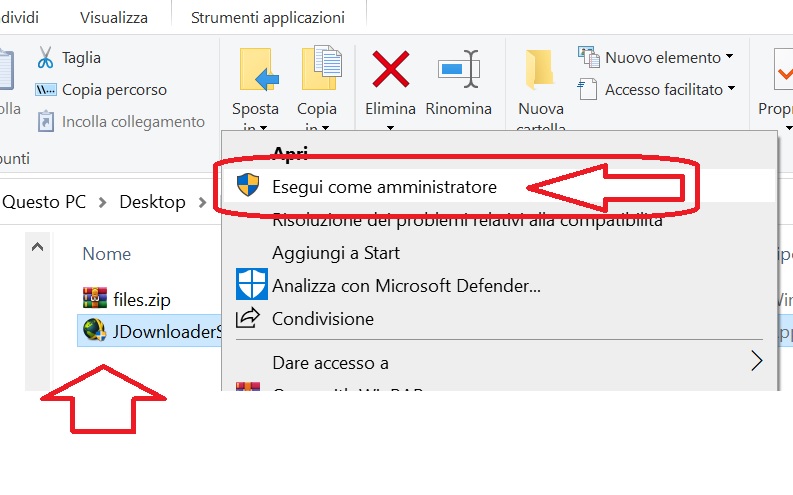Sort files by the Nome column header
The height and width of the screenshot is (495, 793).
(107, 254)
